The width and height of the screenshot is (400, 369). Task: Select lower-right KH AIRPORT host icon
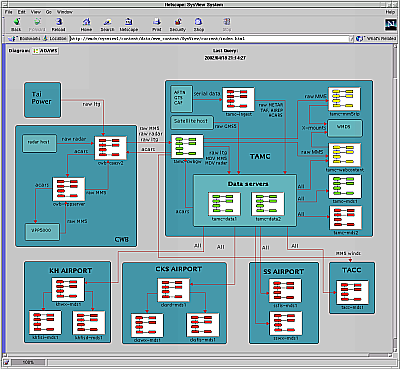point(89,323)
